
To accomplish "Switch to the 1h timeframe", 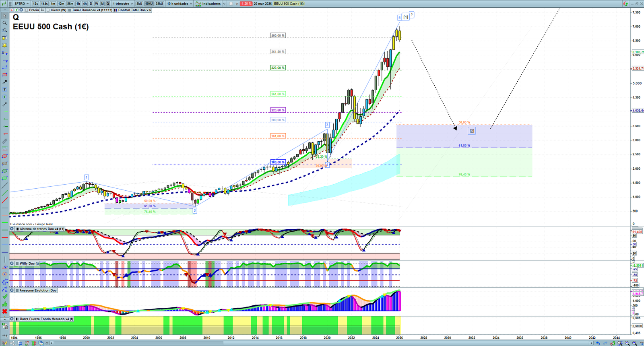I will pyautogui.click(x=78, y=4).
